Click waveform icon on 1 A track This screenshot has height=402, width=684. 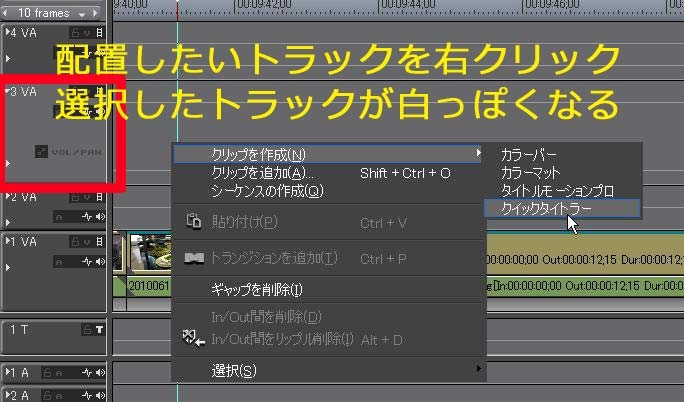coord(87,373)
